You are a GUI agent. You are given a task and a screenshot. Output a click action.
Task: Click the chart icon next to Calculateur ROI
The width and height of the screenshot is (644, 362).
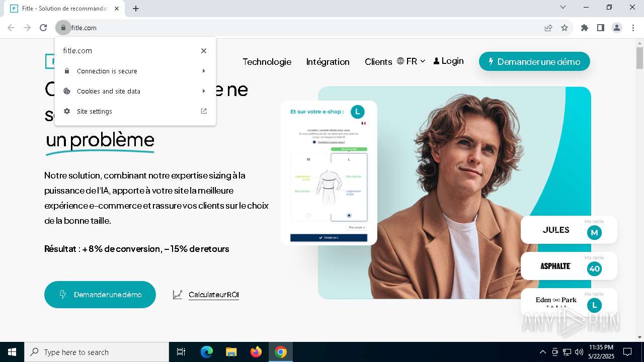coord(178,295)
